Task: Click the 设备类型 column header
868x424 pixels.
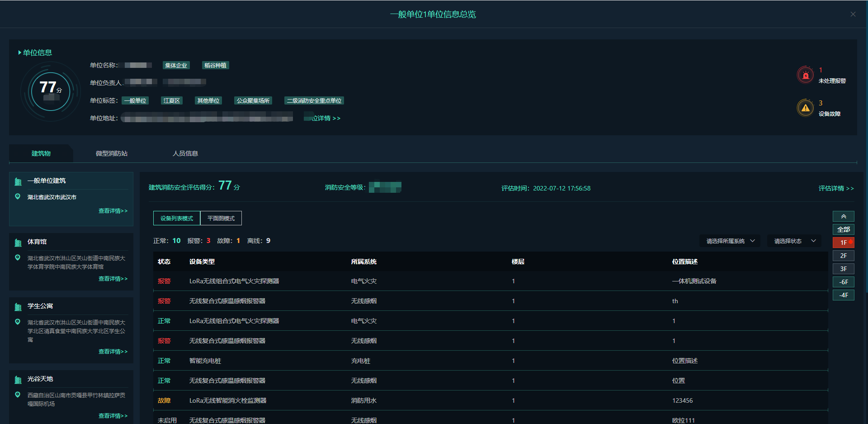Action: (x=202, y=262)
